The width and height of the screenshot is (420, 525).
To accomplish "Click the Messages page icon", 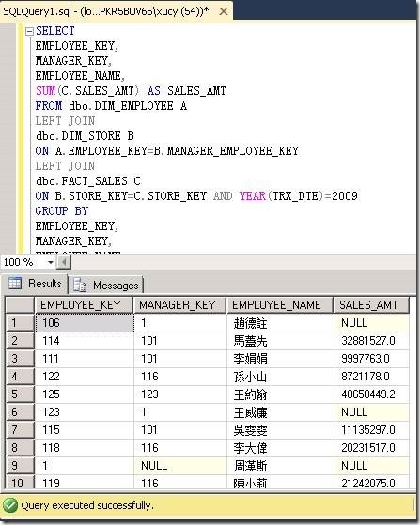I will pos(80,285).
